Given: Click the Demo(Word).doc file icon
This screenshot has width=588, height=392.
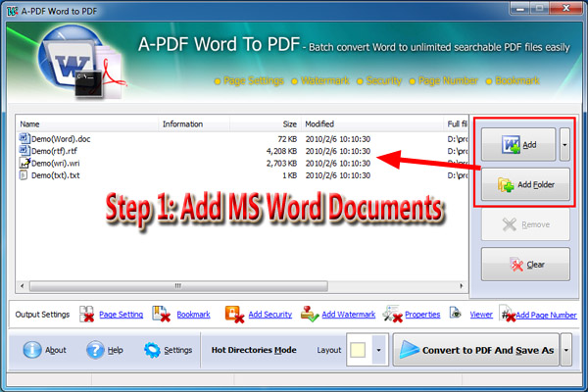Looking at the screenshot, I should pyautogui.click(x=24, y=138).
